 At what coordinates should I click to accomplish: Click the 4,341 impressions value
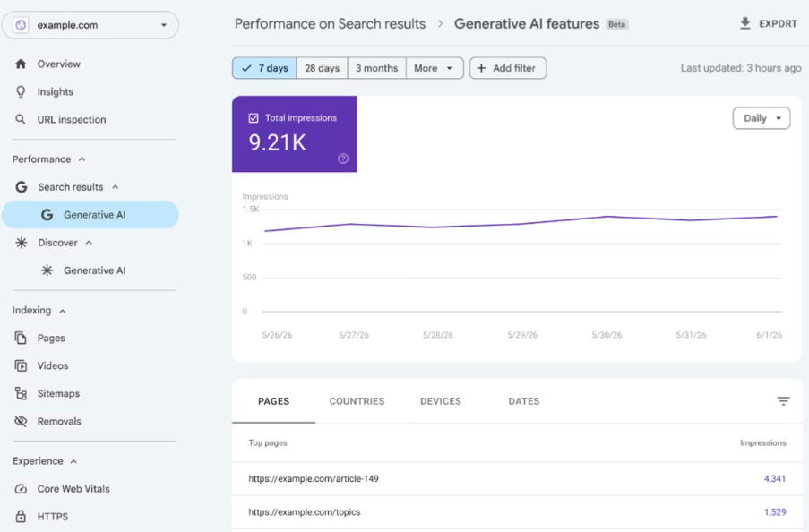coord(775,479)
